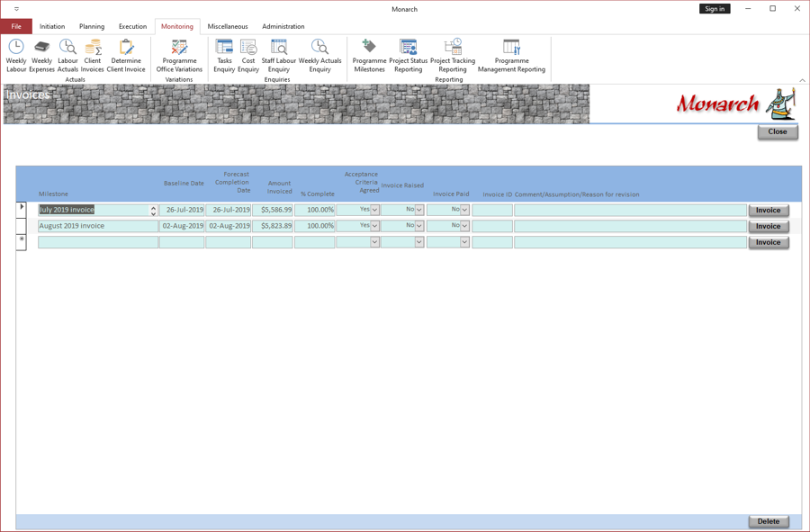Image resolution: width=810 pixels, height=532 pixels.
Task: Click Comment field for August 2019 invoice
Action: pos(631,226)
